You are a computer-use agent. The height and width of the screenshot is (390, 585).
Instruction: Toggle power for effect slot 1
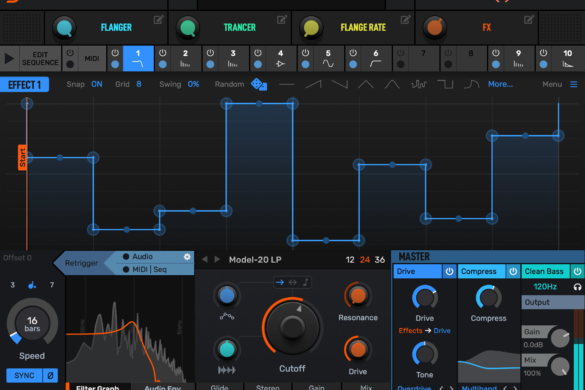115,53
